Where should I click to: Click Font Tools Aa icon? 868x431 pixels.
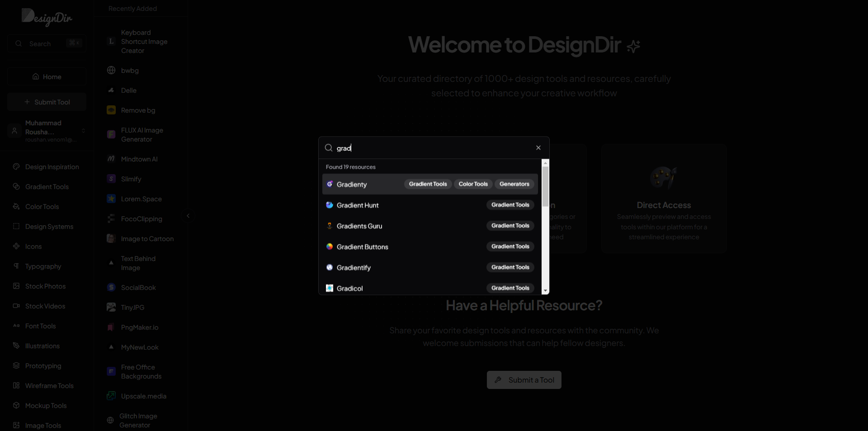[x=16, y=326]
